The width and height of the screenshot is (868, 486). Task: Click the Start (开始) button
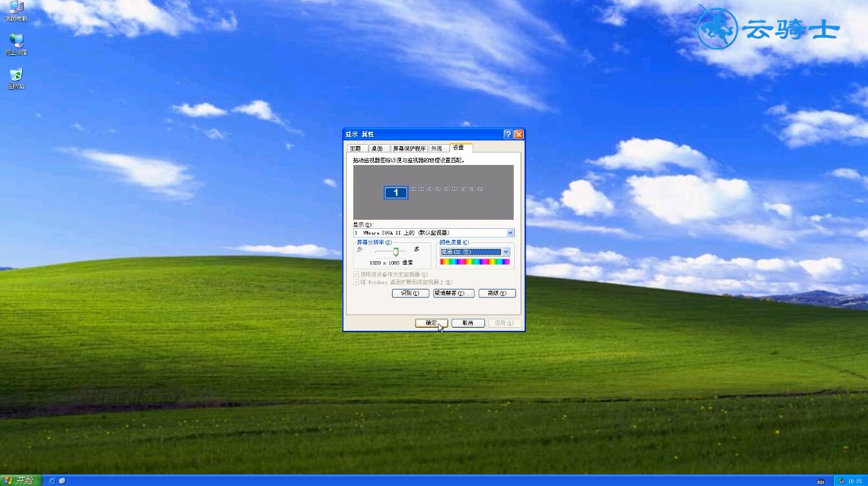[20, 480]
